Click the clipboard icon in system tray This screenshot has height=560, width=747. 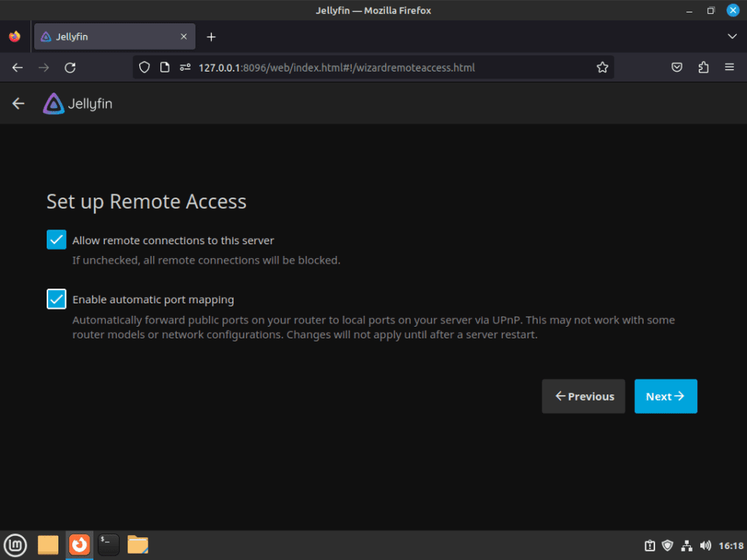(x=650, y=545)
